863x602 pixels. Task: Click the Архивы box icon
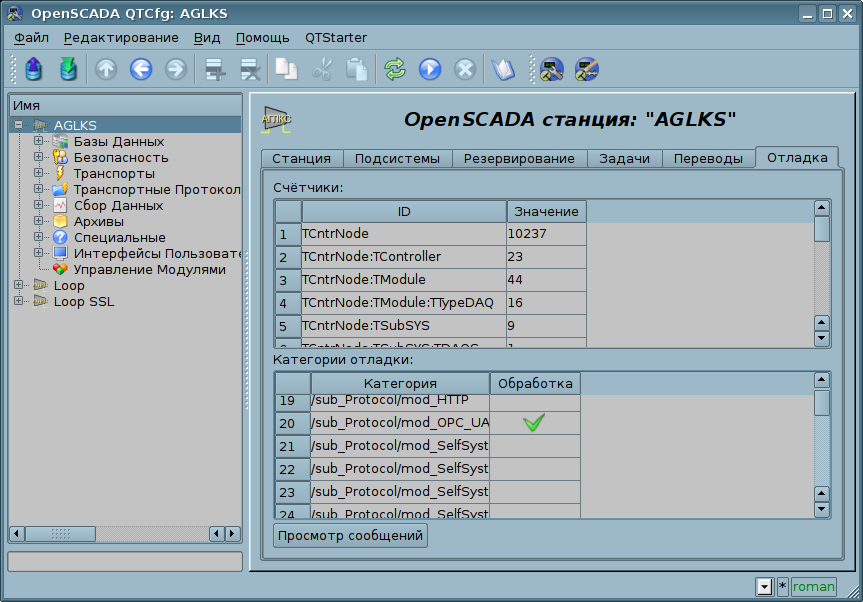tap(60, 221)
